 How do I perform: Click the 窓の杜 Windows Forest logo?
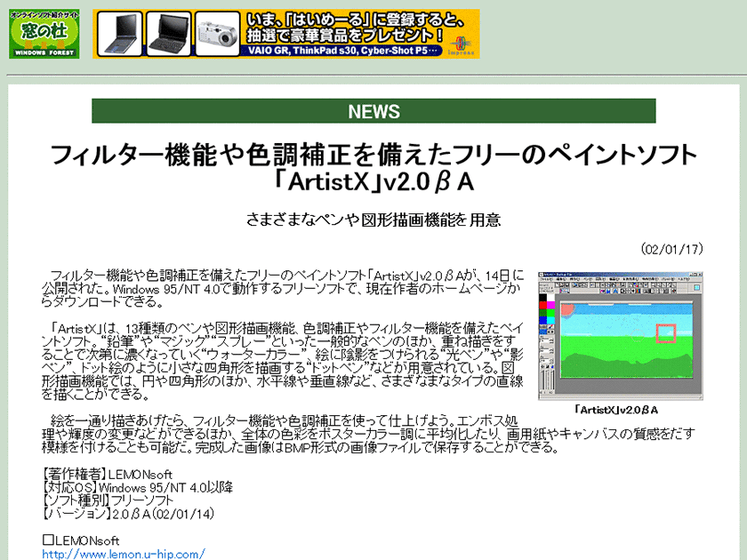44,34
